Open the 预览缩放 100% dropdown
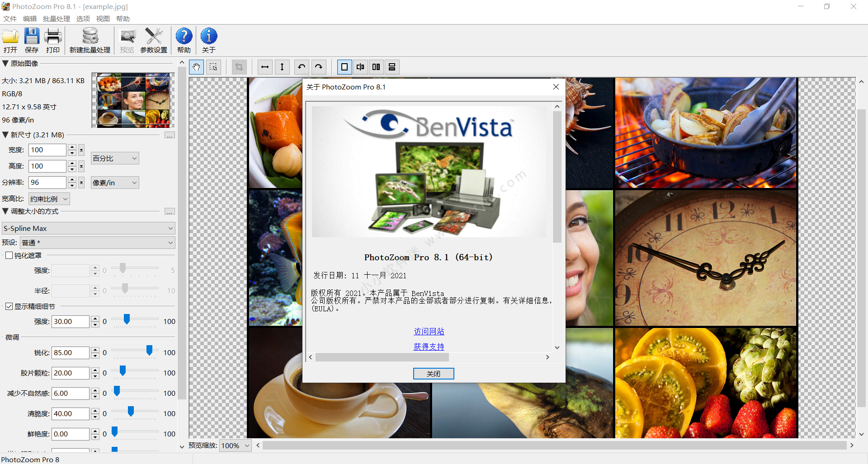Viewport: 868px width, 464px height. point(236,445)
